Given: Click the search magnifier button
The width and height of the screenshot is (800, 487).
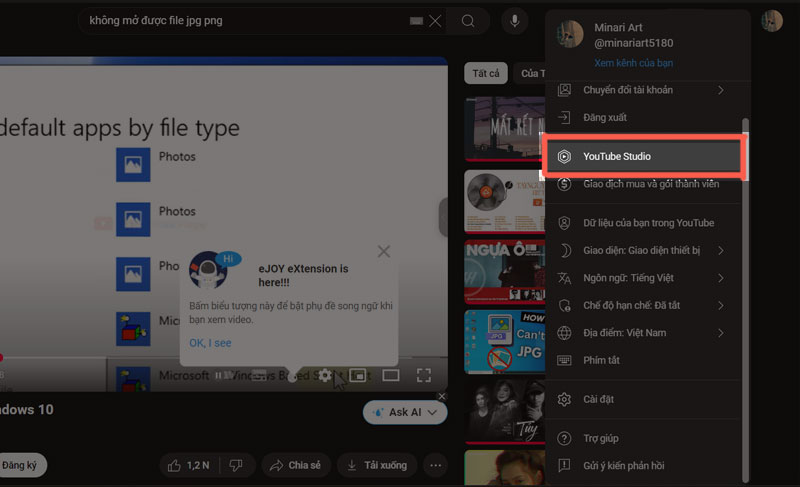Looking at the screenshot, I should (468, 21).
